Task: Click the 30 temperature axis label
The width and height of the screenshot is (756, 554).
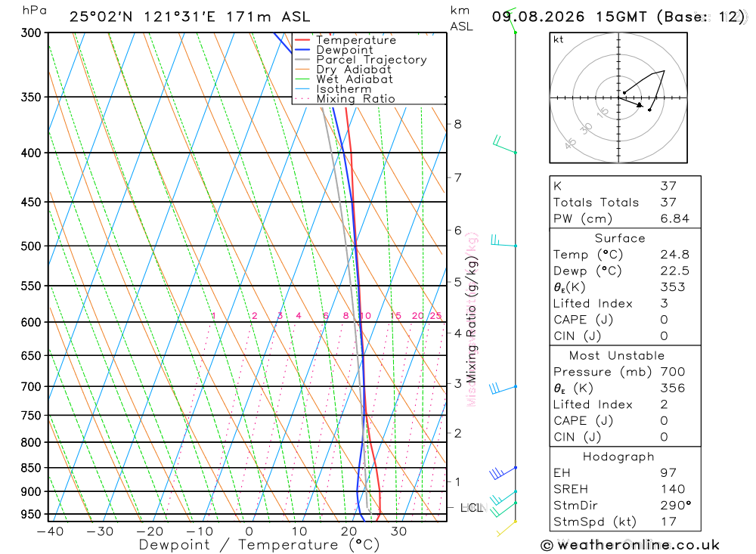Action: click(398, 532)
